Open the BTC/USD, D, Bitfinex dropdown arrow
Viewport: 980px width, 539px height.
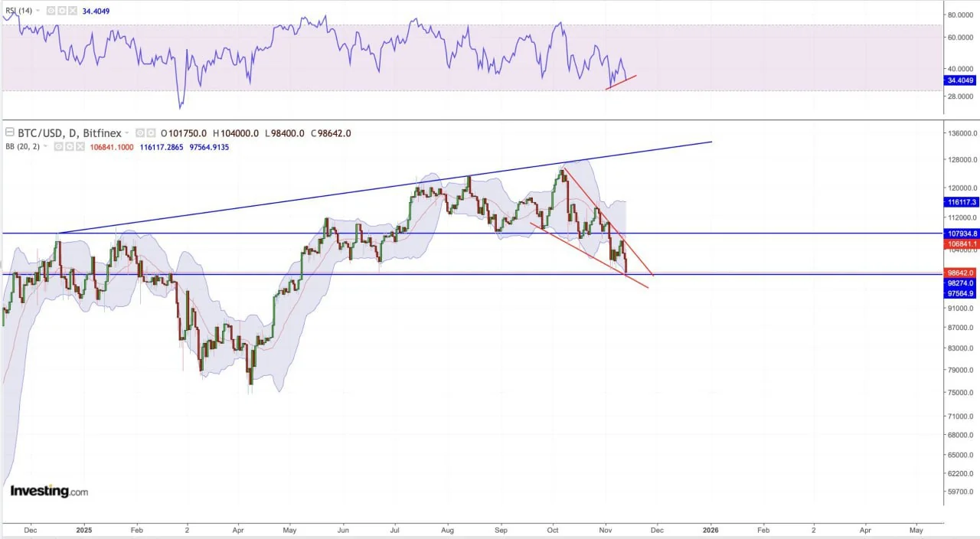[x=128, y=134]
